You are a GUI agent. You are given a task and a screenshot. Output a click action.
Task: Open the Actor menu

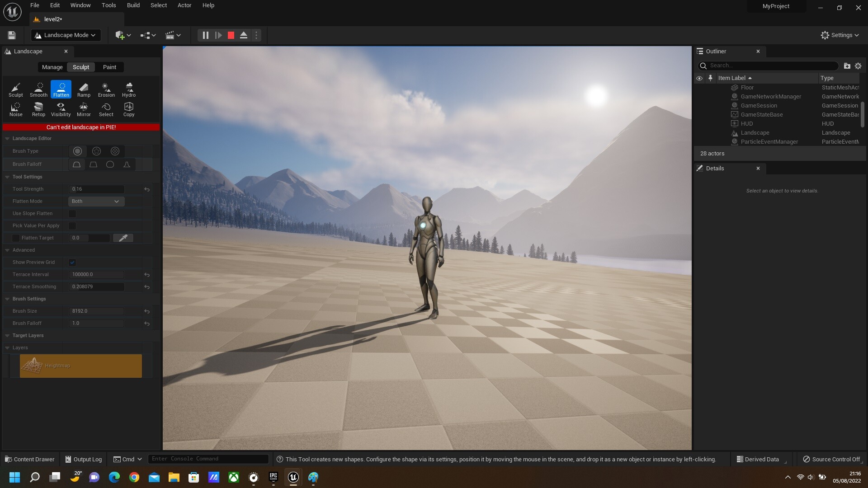tap(184, 5)
